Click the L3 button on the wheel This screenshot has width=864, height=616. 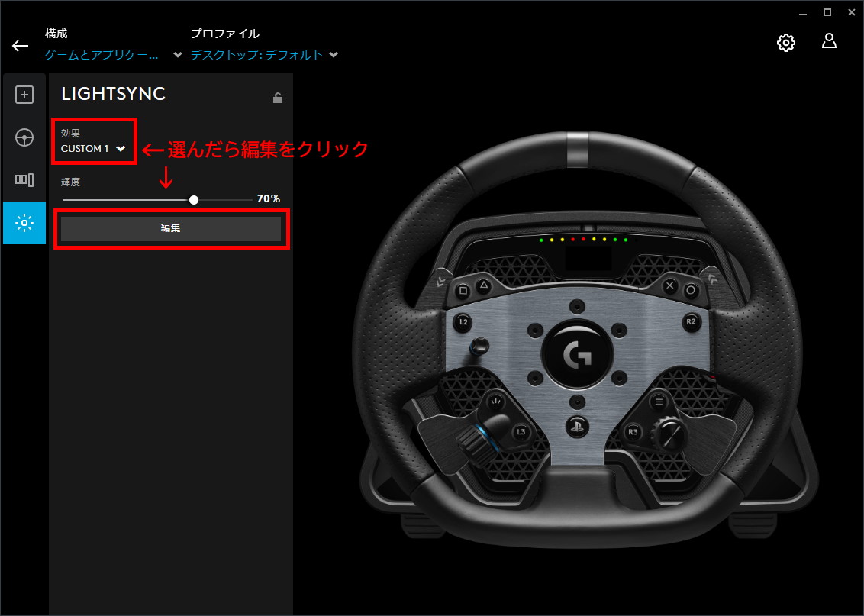[x=521, y=432]
